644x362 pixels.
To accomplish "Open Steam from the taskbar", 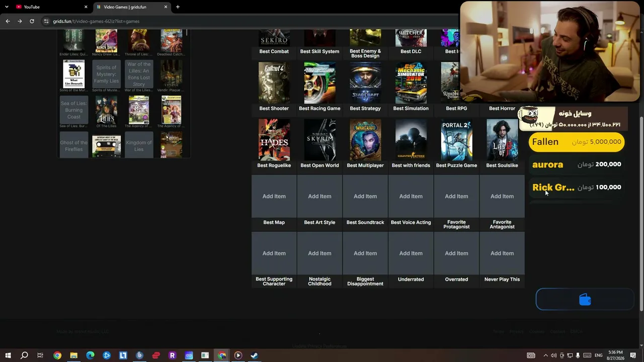I will [254, 355].
